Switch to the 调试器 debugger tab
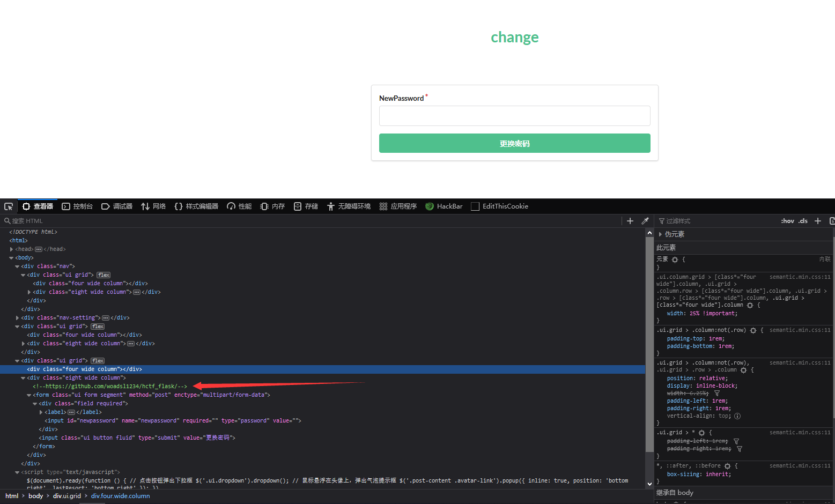This screenshot has height=504, width=835. 117,206
